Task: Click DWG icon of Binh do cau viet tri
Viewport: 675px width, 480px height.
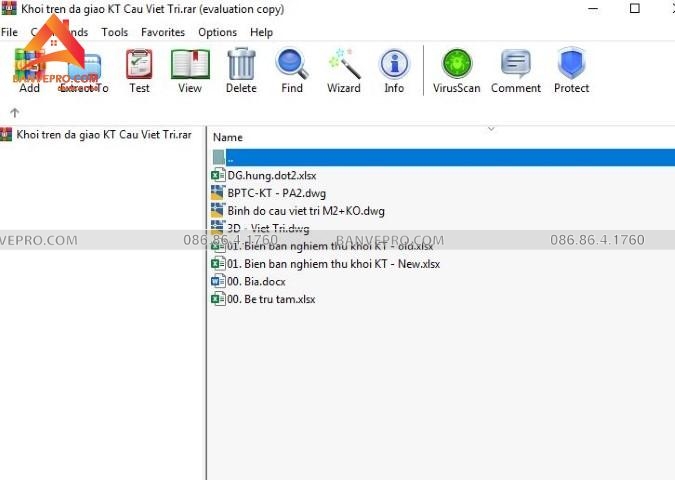Action: click(x=218, y=211)
